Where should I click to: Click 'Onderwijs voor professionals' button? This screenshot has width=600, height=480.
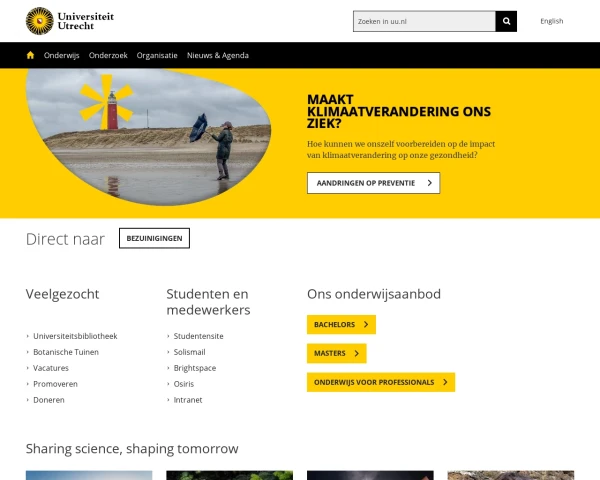pyautogui.click(x=381, y=382)
